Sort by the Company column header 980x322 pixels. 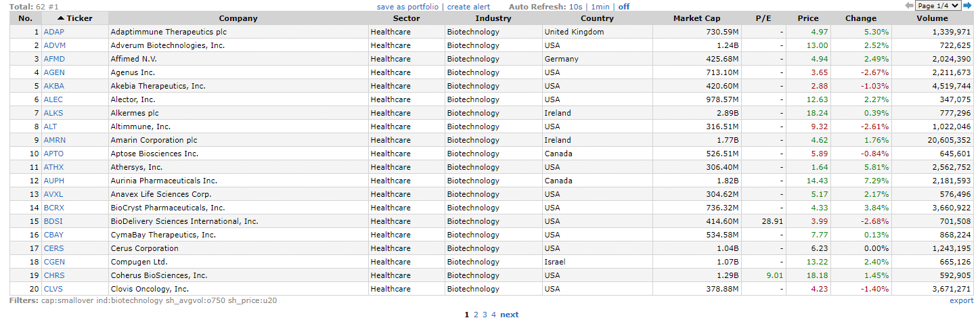coord(238,18)
